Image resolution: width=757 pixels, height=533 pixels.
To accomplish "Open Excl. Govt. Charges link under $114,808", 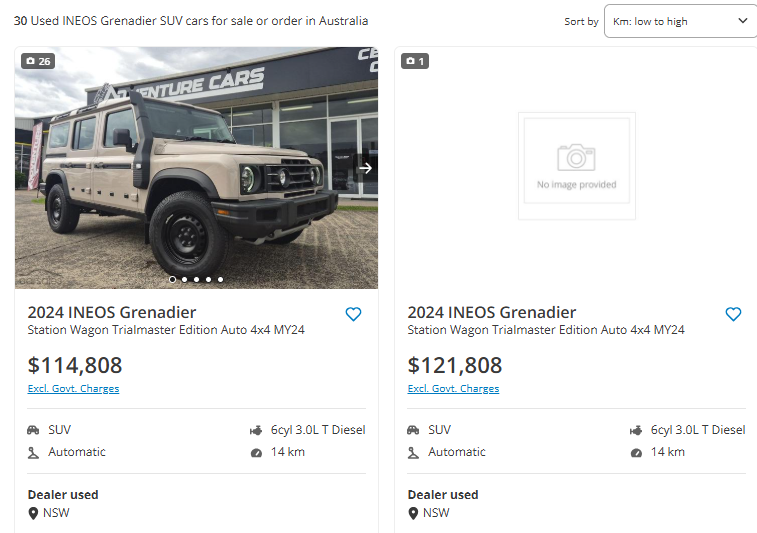I will tap(73, 389).
